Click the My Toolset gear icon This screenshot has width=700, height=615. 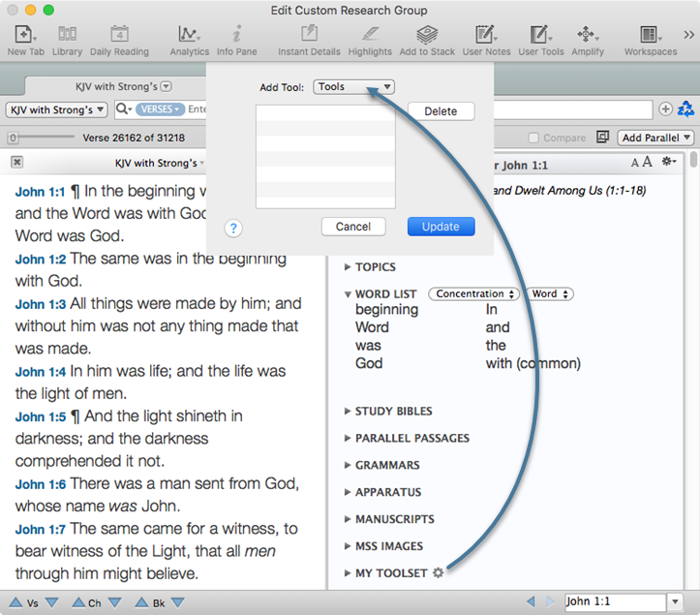tap(438, 573)
